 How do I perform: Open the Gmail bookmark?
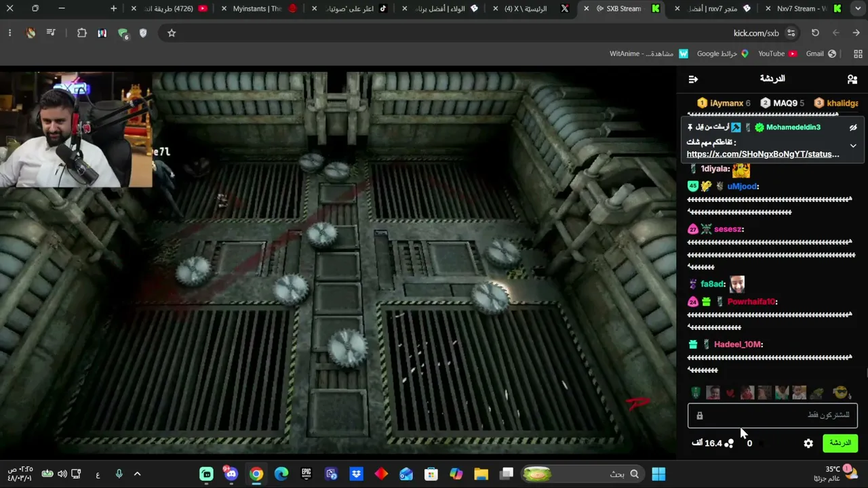[821, 54]
